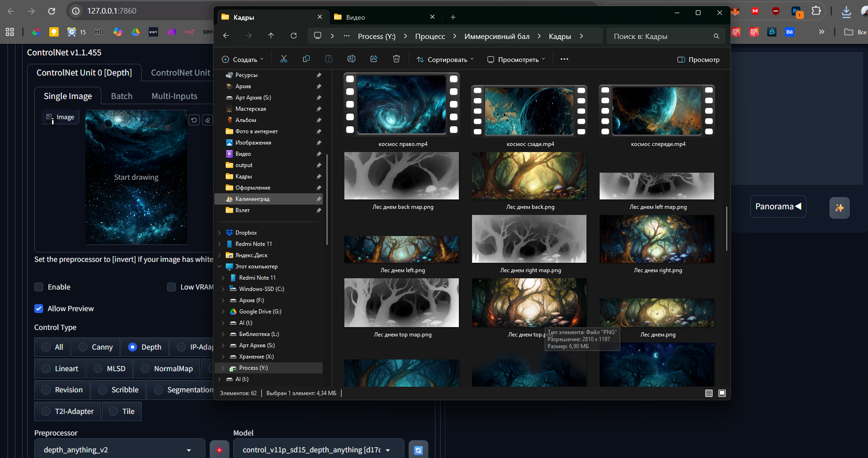868x458 pixels.
Task: Open the three-dots more options in Explorer toolbar
Action: pyautogui.click(x=564, y=59)
